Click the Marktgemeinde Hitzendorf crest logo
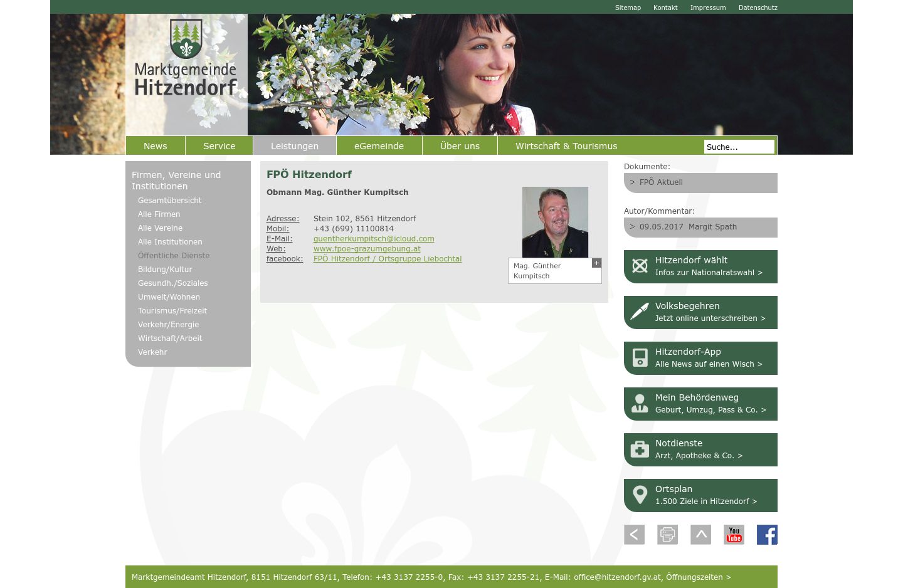This screenshot has width=903, height=588. pos(186,58)
